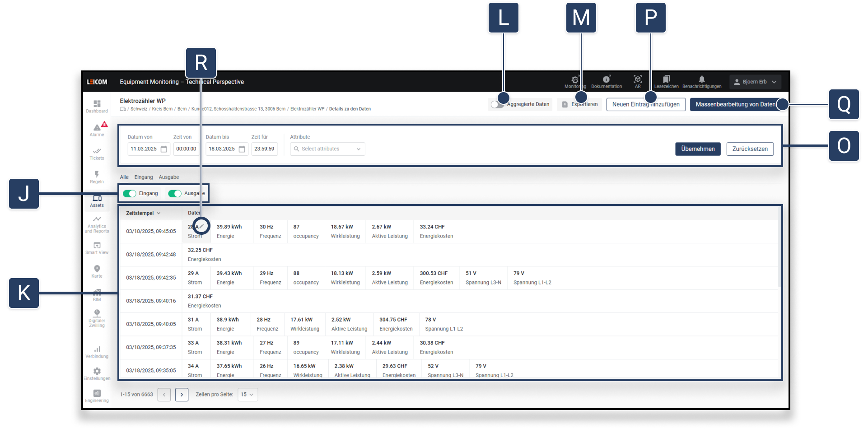Toggle the Eingang switch off
868x438 pixels.
130,194
